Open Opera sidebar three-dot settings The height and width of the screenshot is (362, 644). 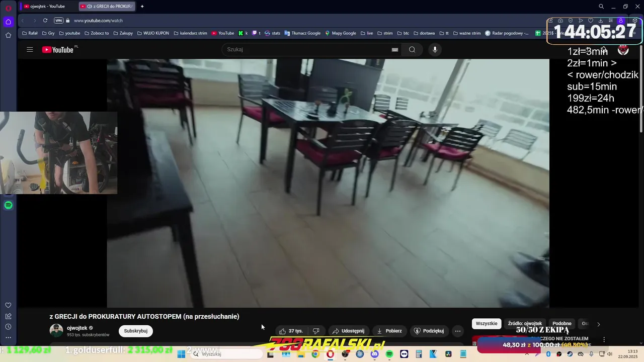click(8, 338)
